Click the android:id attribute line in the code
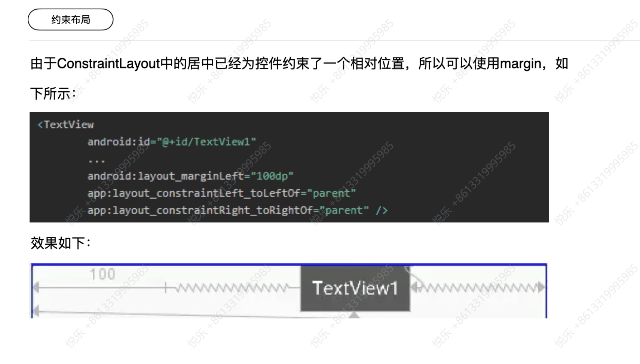The image size is (640, 364). point(172,142)
